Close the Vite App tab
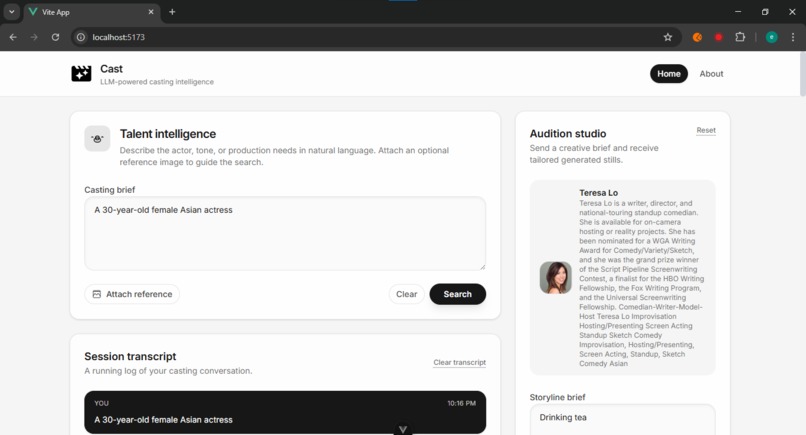The height and width of the screenshot is (435, 806). pyautogui.click(x=151, y=12)
